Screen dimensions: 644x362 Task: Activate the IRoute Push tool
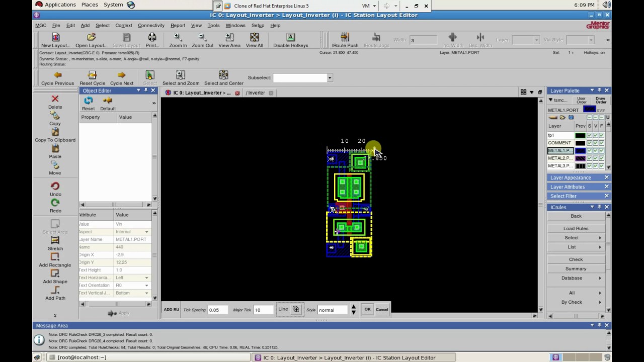click(x=345, y=37)
